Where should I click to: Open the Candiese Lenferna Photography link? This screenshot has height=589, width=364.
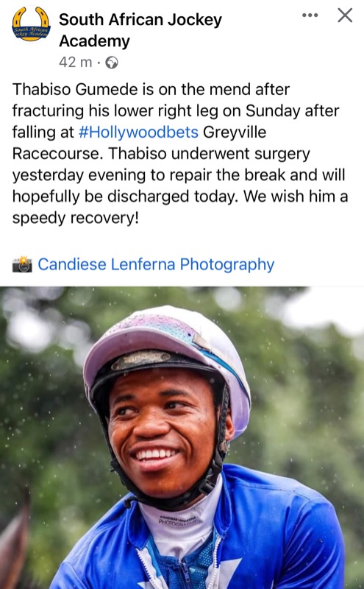pyautogui.click(x=156, y=264)
